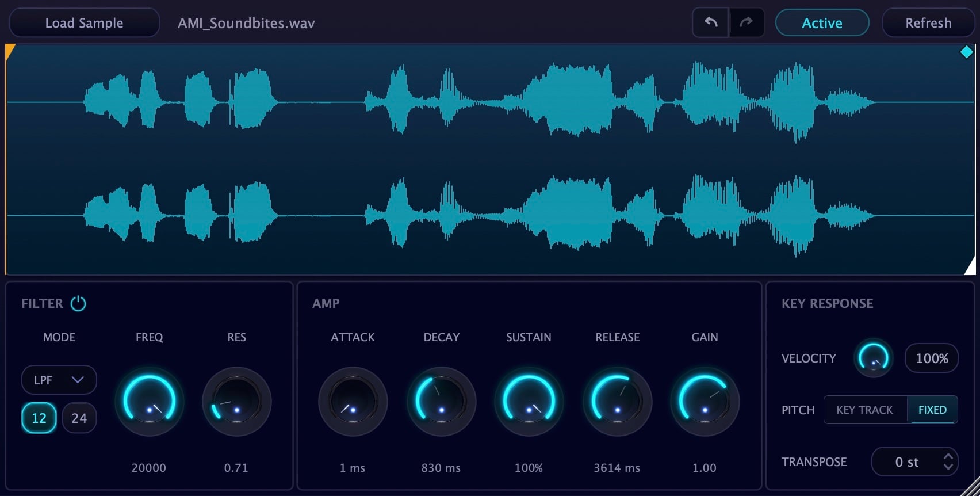Image resolution: width=980 pixels, height=496 pixels.
Task: Click the amp SUSTAIN knob
Action: coord(529,401)
